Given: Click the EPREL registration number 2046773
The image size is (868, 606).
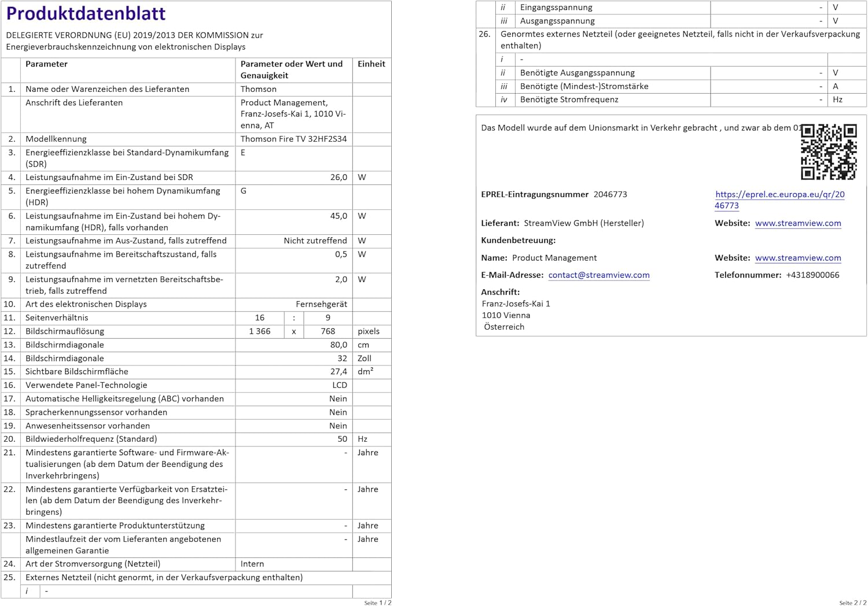Looking at the screenshot, I should [610, 195].
